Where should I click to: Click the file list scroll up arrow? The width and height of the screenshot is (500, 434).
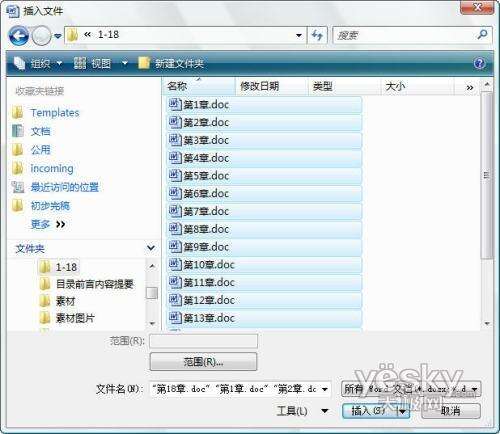(x=487, y=85)
